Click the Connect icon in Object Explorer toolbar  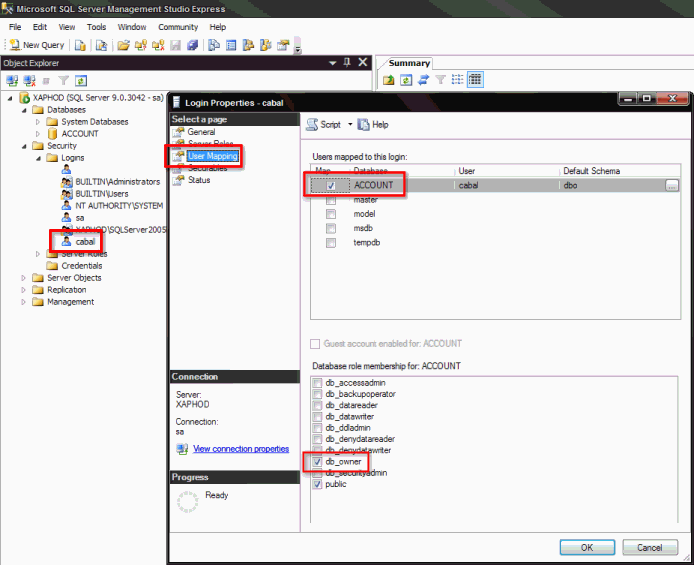click(12, 80)
